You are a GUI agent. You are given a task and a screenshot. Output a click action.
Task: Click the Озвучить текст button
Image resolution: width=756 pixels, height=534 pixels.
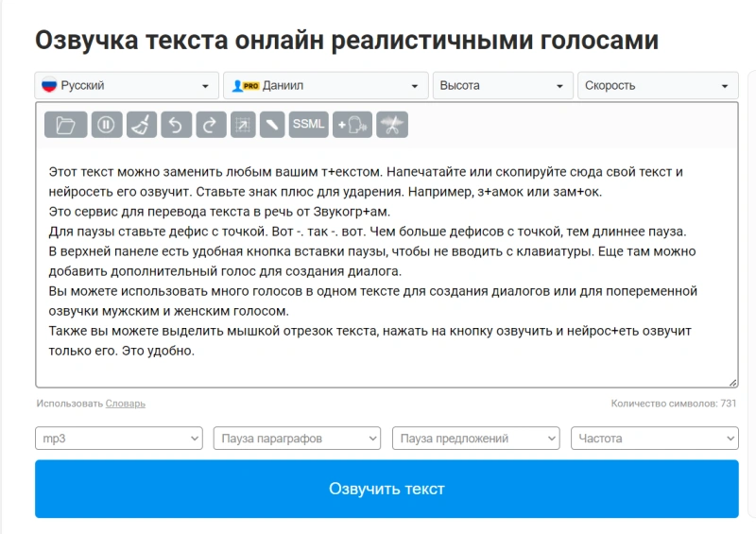(x=387, y=489)
